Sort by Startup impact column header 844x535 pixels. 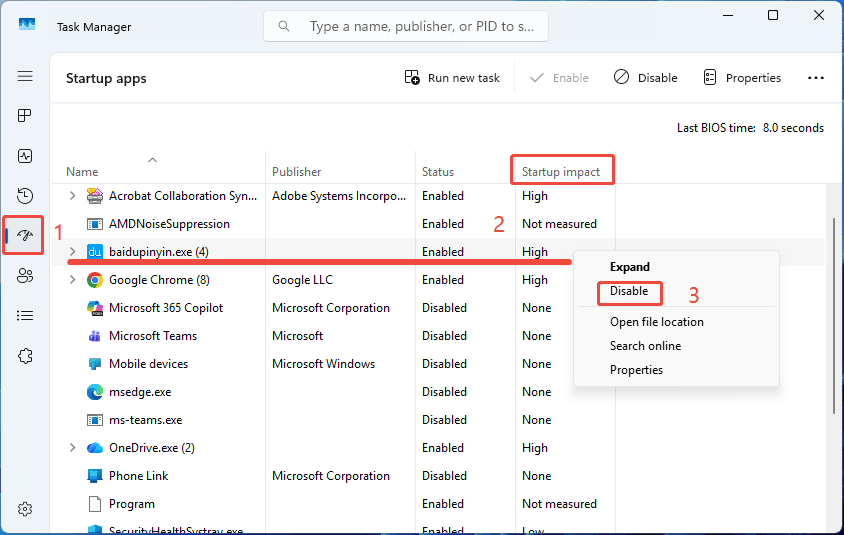tap(560, 172)
